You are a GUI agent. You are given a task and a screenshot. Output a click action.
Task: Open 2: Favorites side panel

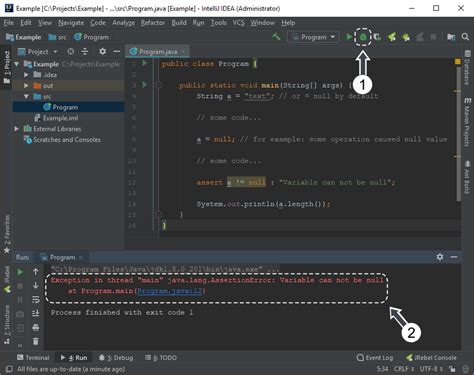(x=7, y=234)
